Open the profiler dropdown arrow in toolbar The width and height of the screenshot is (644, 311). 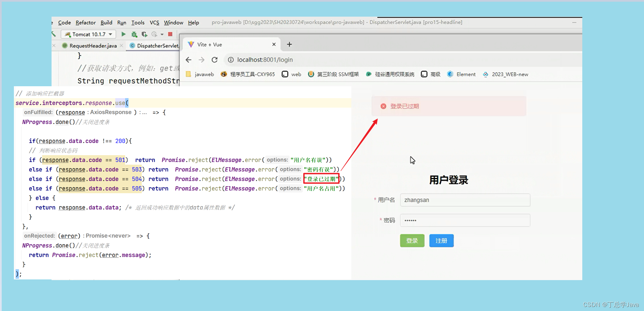(162, 34)
